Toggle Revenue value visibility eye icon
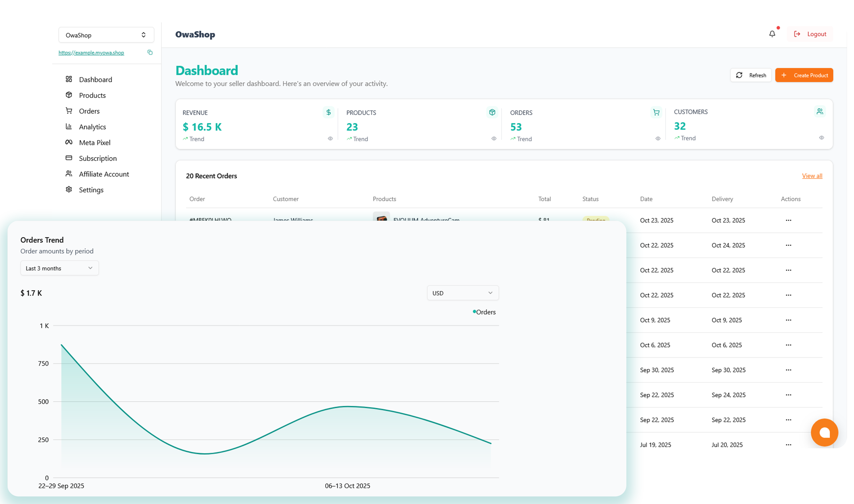Screen dimensions: 854x504 [330, 139]
